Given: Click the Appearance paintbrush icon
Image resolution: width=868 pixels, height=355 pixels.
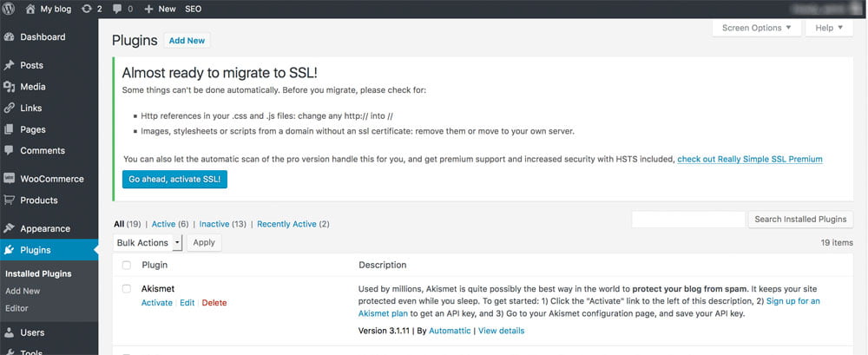Looking at the screenshot, I should coord(9,228).
